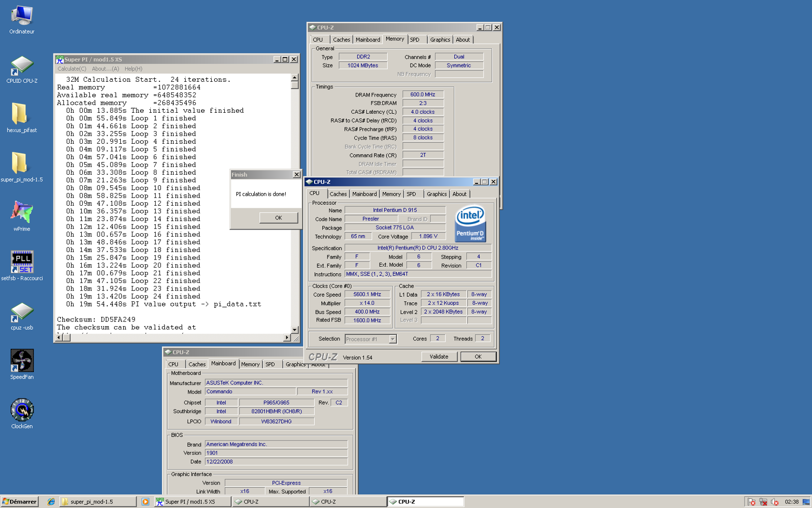Click the rightmost tray icon near clock

[x=806, y=502]
